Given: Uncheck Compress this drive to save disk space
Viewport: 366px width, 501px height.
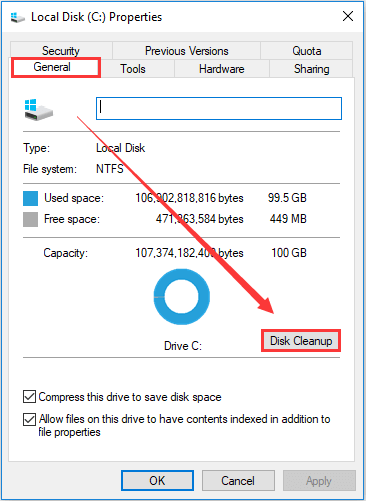Looking at the screenshot, I should click(x=29, y=397).
